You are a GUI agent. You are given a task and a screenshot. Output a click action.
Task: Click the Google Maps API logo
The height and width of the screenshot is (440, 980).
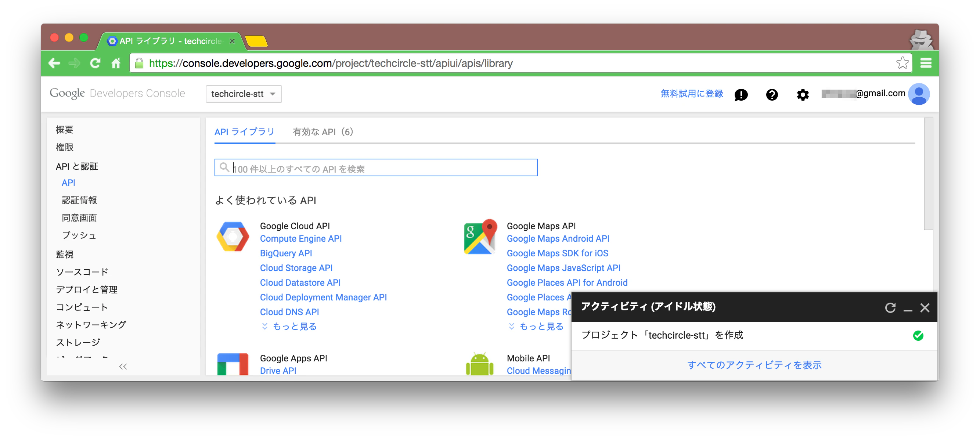[480, 237]
